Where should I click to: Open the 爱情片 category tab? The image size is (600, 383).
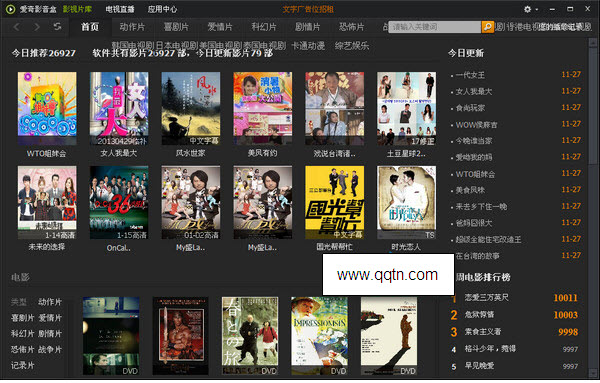coord(220,27)
